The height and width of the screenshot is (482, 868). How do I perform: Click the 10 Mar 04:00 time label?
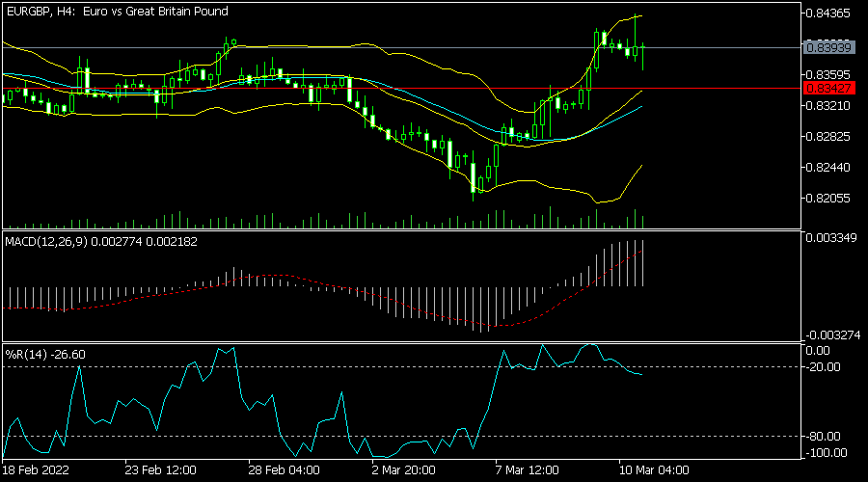(x=654, y=470)
